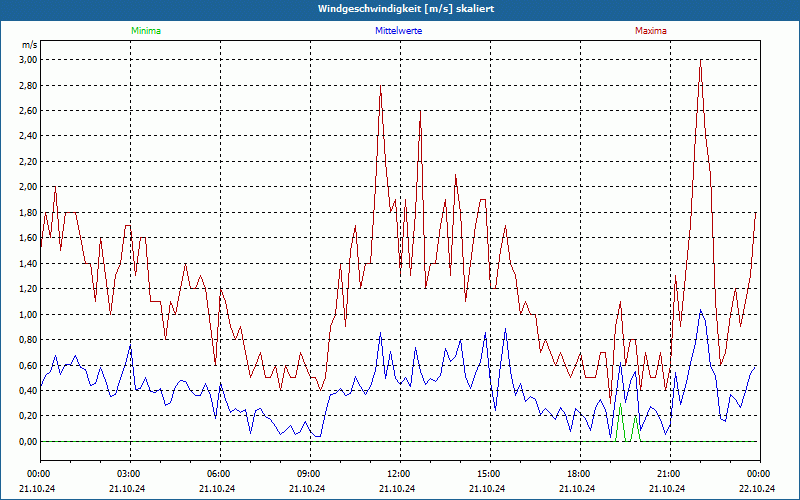The height and width of the screenshot is (500, 800).
Task: Click the '15:00' time axis label
Action: point(490,474)
